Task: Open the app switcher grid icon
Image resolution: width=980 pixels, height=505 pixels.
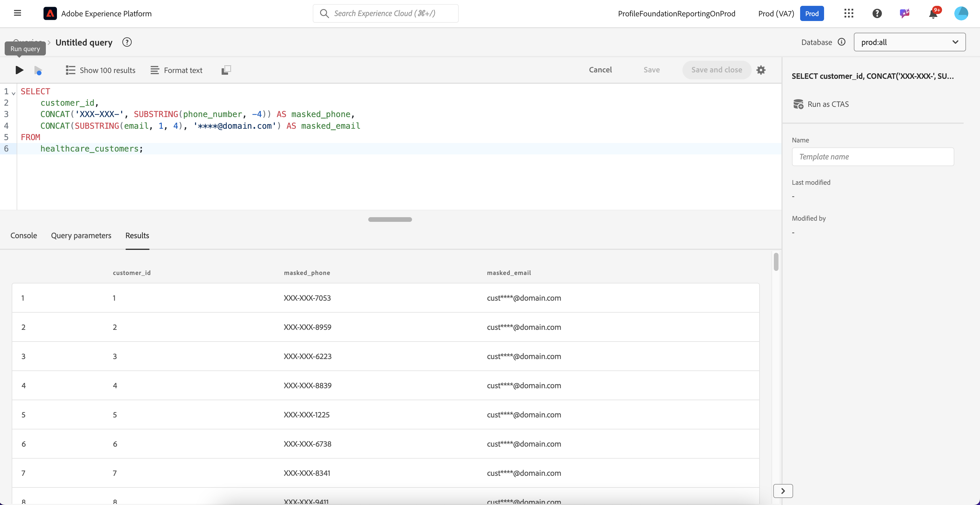Action: [849, 14]
